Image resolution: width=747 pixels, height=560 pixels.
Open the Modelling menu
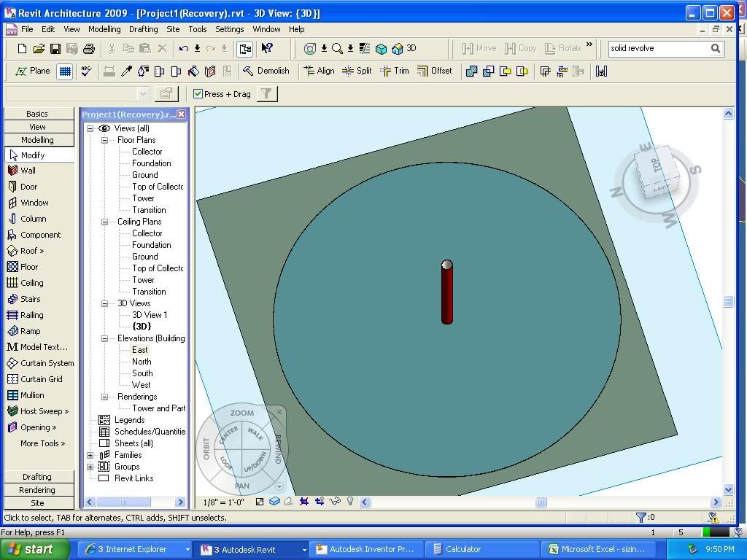coord(104,29)
